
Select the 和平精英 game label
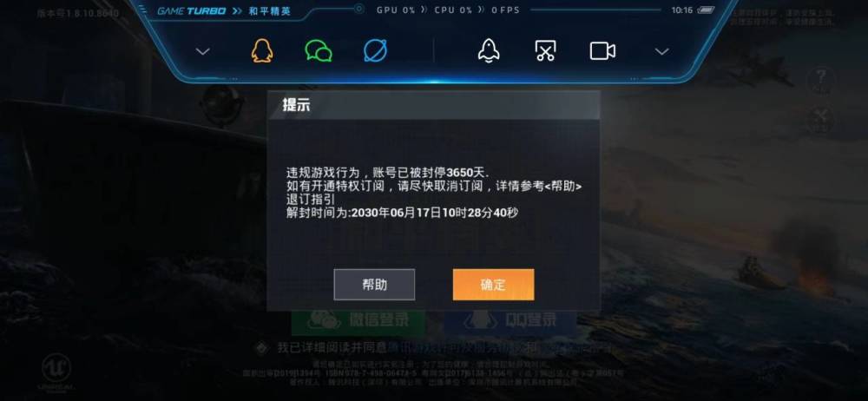tap(269, 11)
